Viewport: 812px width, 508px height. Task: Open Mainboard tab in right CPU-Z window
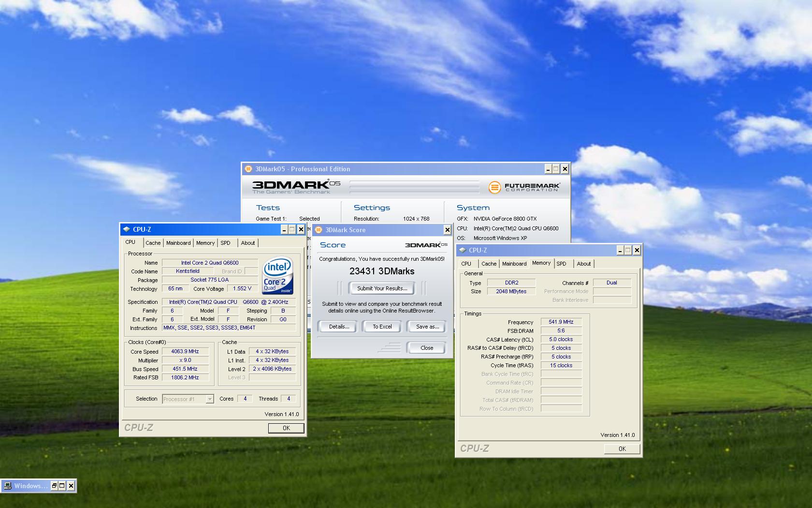point(514,264)
